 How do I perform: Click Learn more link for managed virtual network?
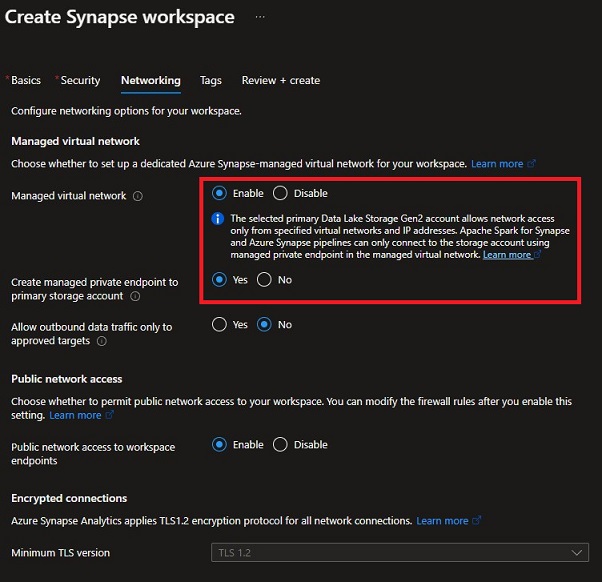coord(497,163)
